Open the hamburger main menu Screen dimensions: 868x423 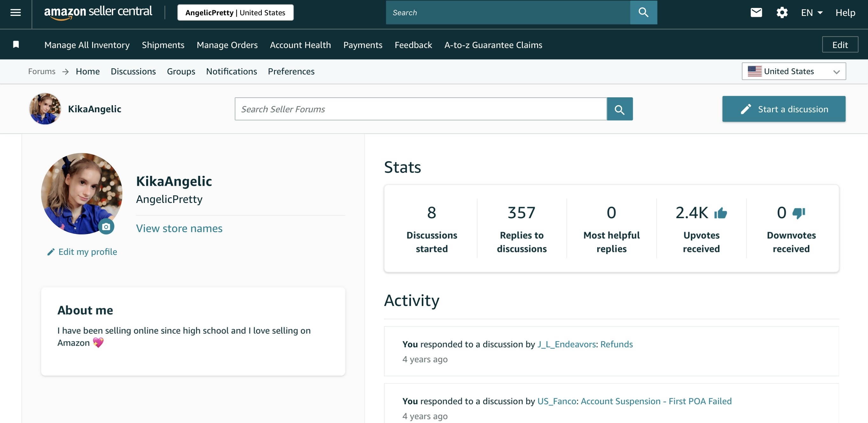[16, 12]
